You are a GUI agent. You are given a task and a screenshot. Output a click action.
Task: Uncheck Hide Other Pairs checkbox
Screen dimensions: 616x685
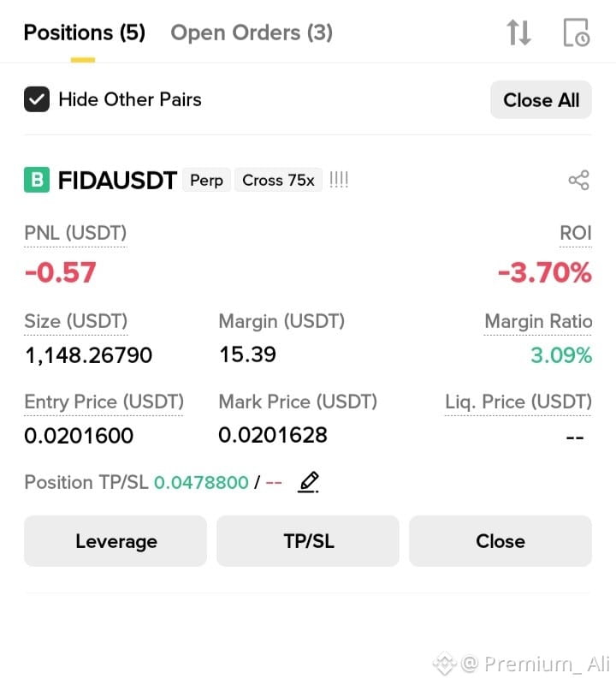point(37,99)
